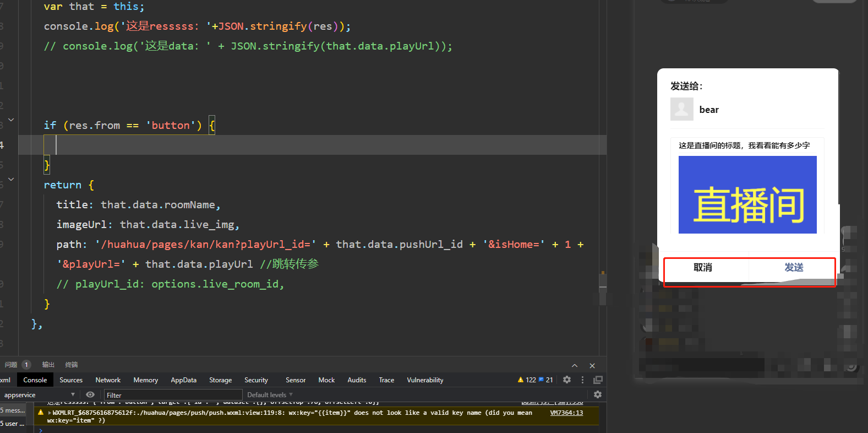868x433 pixels.
Task: Open the VM7364:13 source link
Action: pos(566,413)
